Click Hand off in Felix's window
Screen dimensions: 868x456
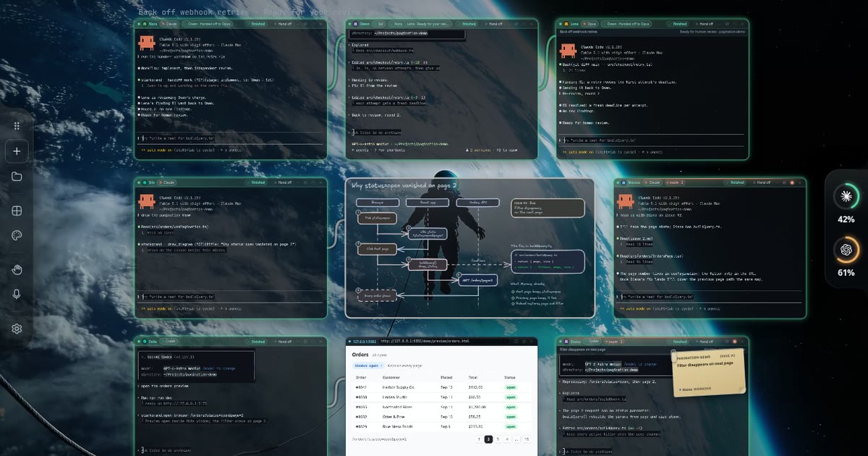[x=284, y=341]
